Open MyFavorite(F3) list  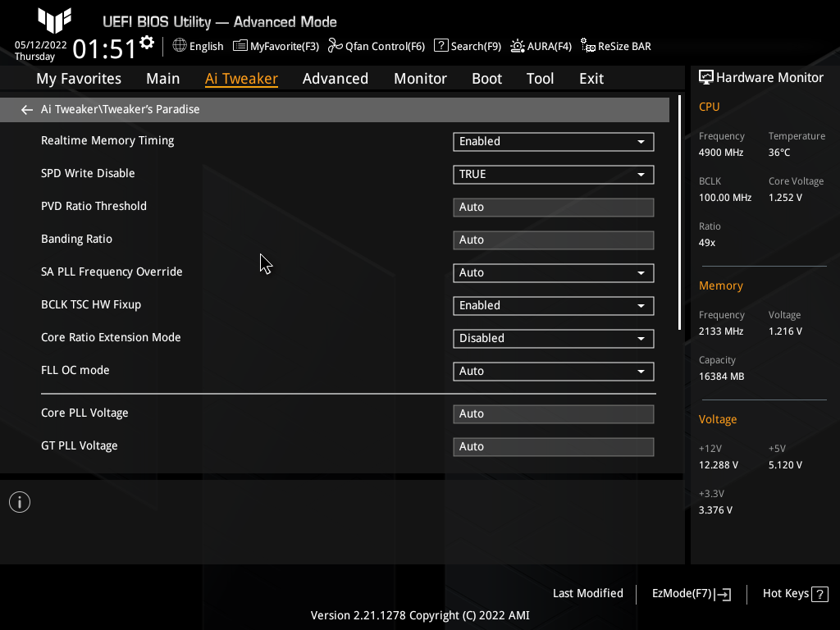[276, 46]
